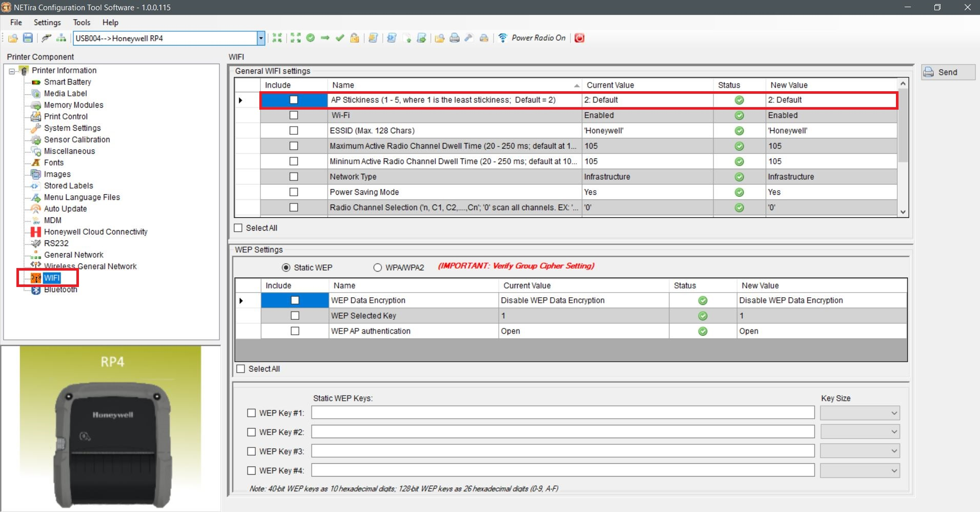Click the green right-arrow toolbar icon
This screenshot has height=512, width=980.
pyautogui.click(x=325, y=38)
